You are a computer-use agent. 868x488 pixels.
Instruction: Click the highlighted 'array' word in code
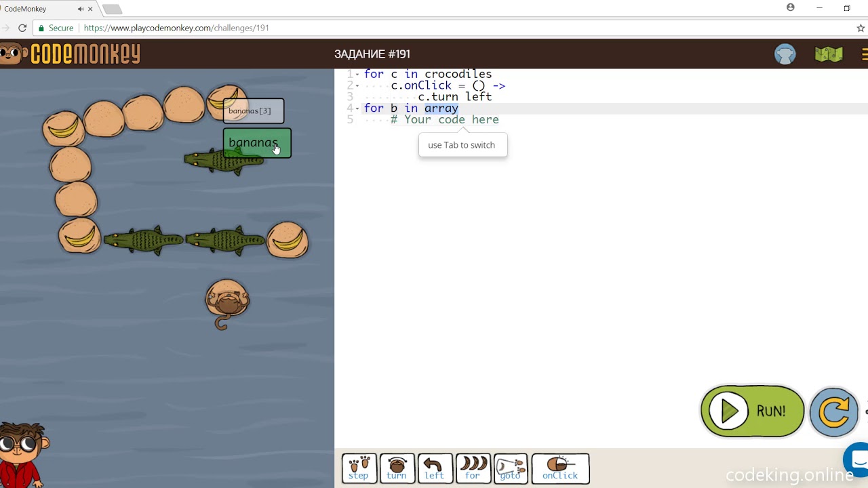pos(441,108)
